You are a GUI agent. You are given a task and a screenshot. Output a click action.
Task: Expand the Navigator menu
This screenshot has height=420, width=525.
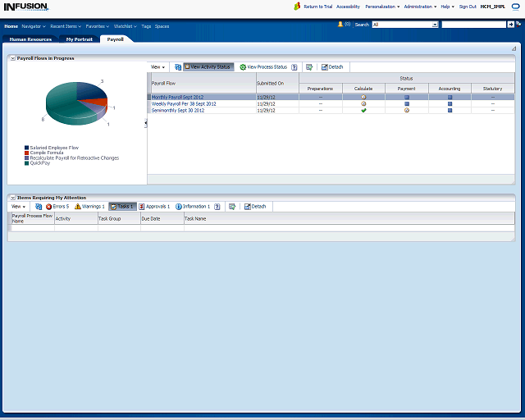click(34, 26)
